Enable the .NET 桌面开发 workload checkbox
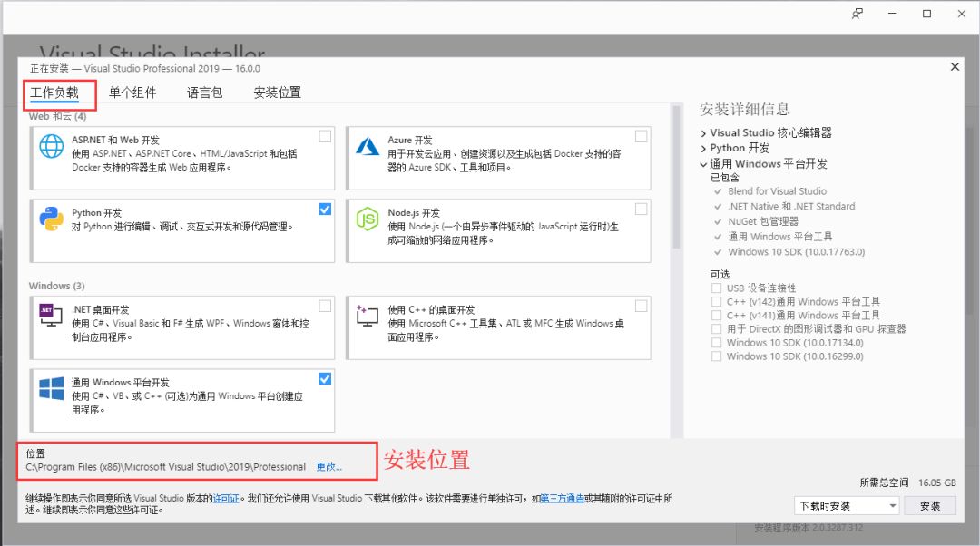The width and height of the screenshot is (980, 546). tap(325, 306)
